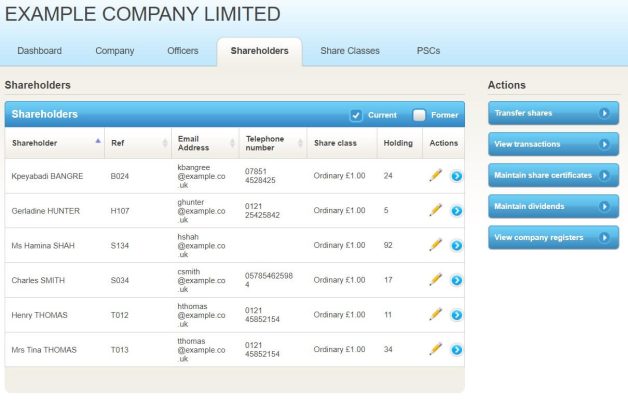628x406 pixels.
Task: Enable the Former shareholders checkbox
Action: click(x=420, y=115)
